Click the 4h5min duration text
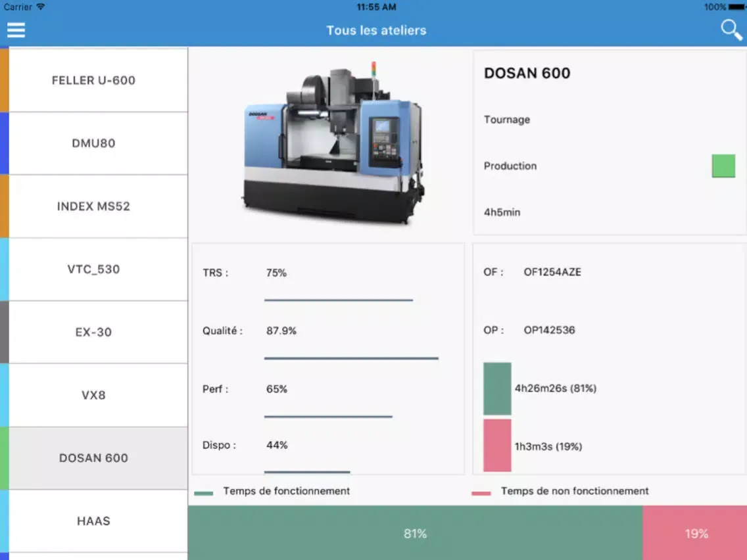This screenshot has width=747, height=560. pos(502,212)
